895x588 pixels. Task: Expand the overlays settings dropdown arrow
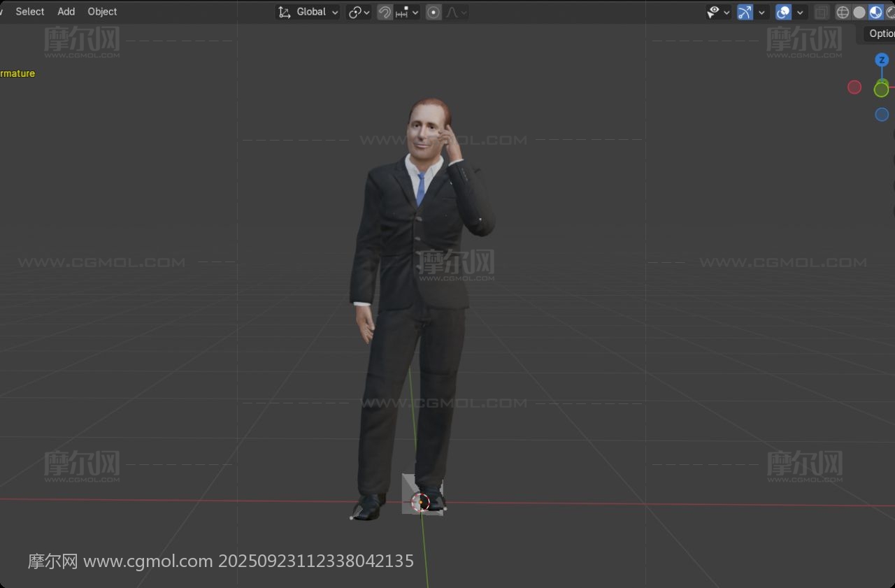coord(801,12)
